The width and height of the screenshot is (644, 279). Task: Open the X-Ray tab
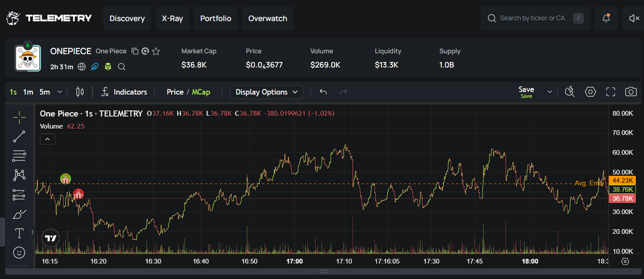(172, 18)
